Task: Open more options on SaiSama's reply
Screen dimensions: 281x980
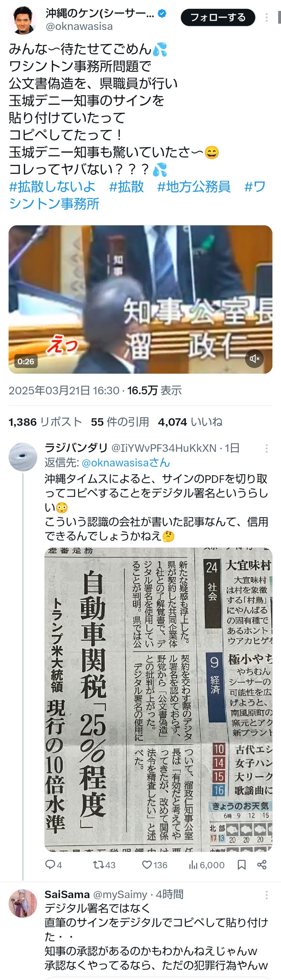Action: tap(267, 894)
